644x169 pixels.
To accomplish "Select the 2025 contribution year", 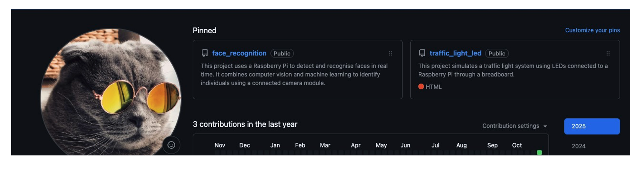I will tap(592, 126).
